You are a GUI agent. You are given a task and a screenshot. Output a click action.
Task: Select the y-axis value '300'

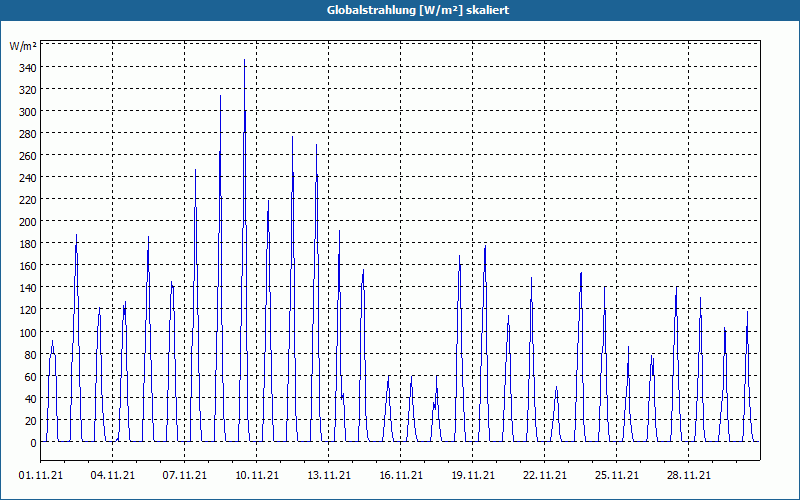coord(28,112)
